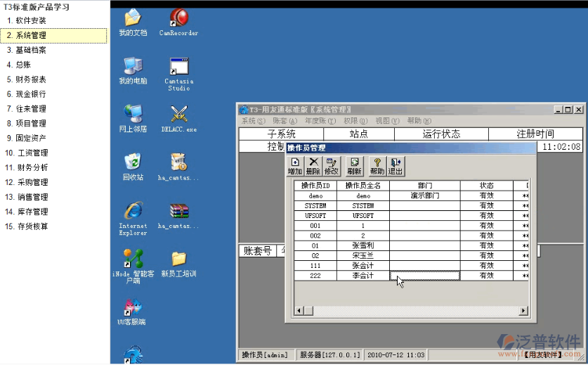This screenshot has width=588, height=365.
Task: Select the 新员工培训 folder icon
Action: click(x=178, y=263)
